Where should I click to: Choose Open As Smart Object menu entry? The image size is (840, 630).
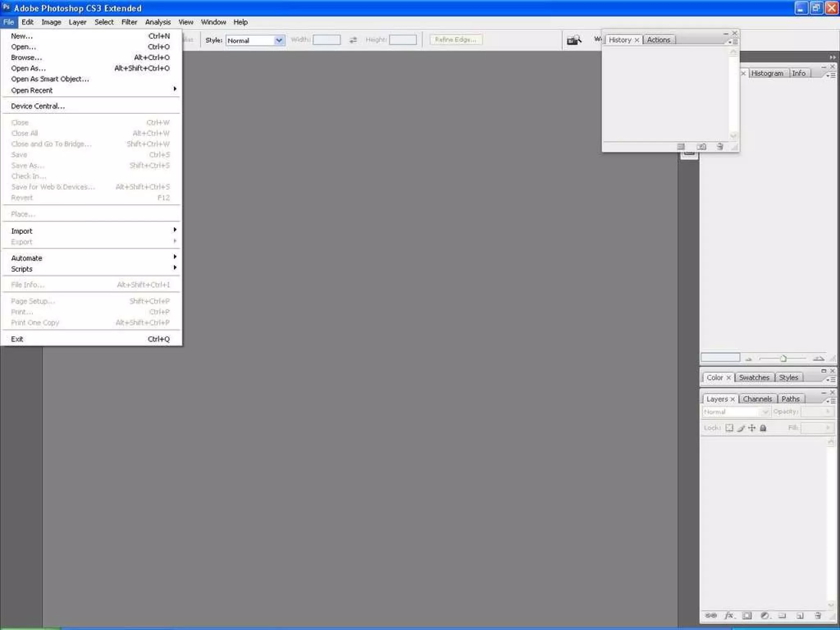coord(50,79)
